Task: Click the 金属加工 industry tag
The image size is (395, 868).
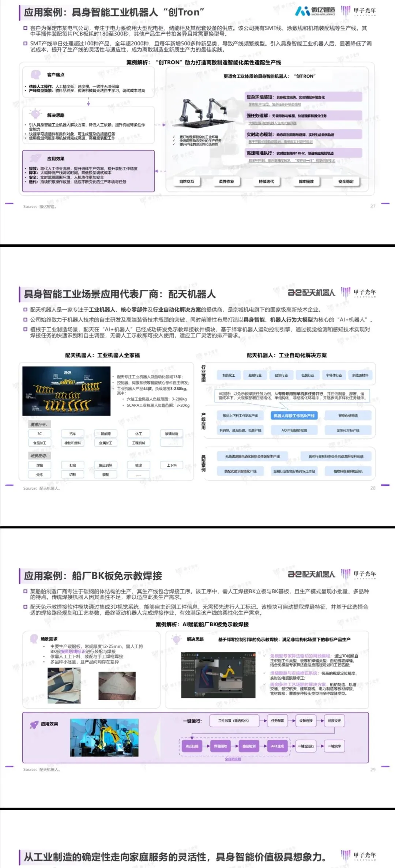Action: coord(106,443)
